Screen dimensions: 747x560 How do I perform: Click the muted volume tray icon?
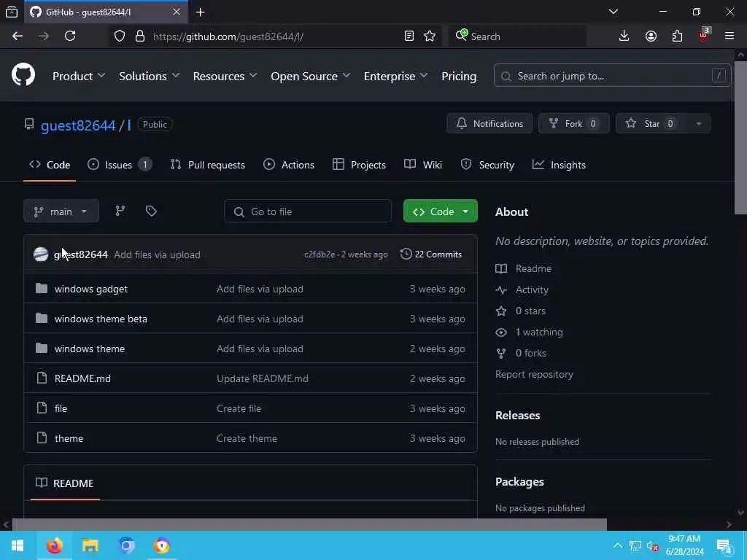(653, 546)
